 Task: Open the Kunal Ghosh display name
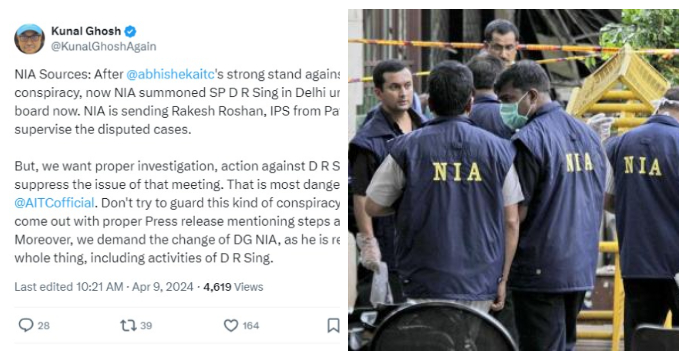click(x=86, y=31)
